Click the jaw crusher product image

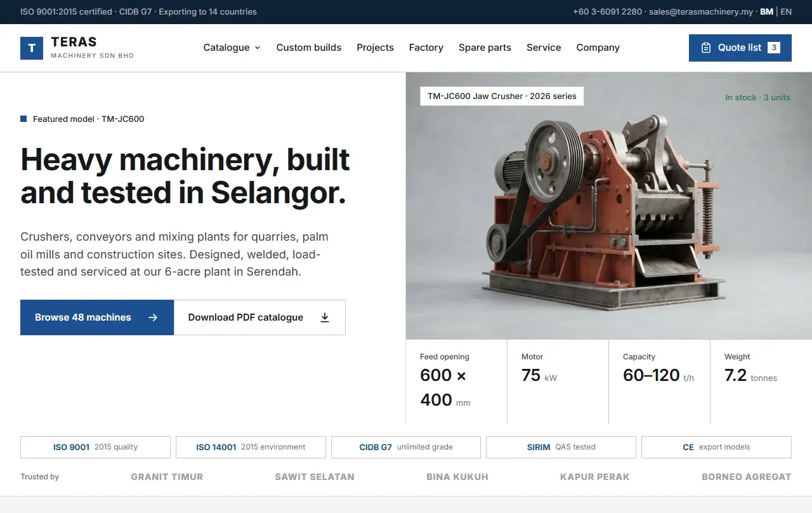pyautogui.click(x=609, y=206)
